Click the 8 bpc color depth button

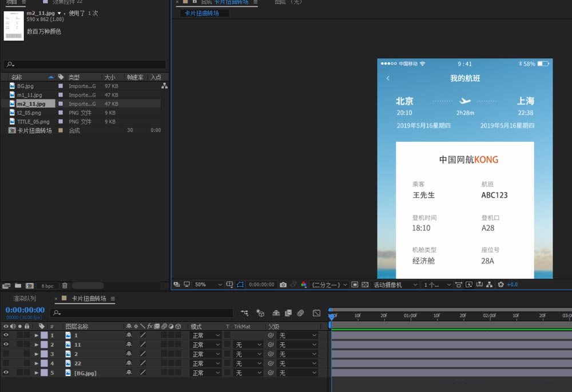[x=47, y=286]
